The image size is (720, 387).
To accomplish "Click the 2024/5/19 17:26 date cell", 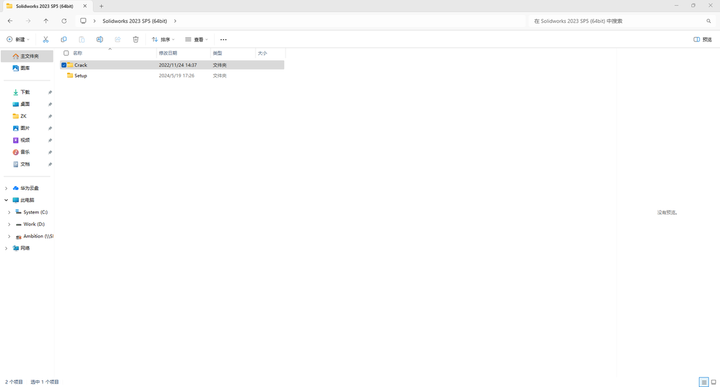I will (x=176, y=76).
